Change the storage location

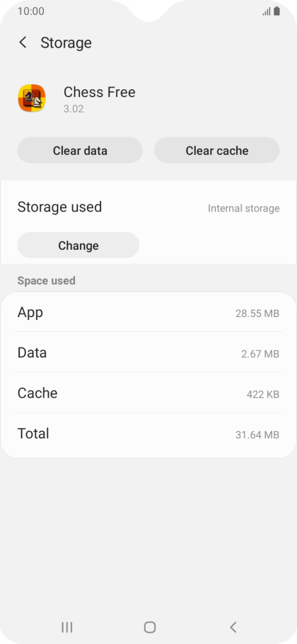click(78, 245)
